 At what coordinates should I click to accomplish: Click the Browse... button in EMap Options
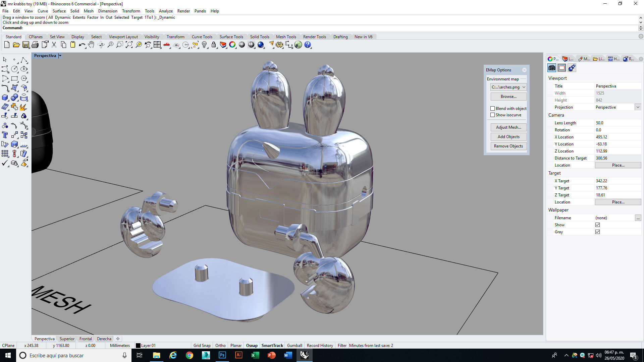508,97
